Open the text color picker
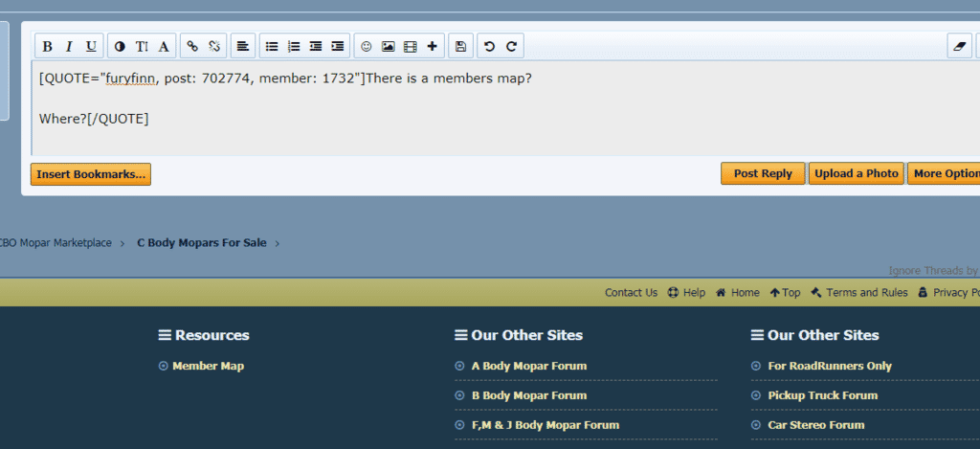This screenshot has width=980, height=449. (x=120, y=46)
